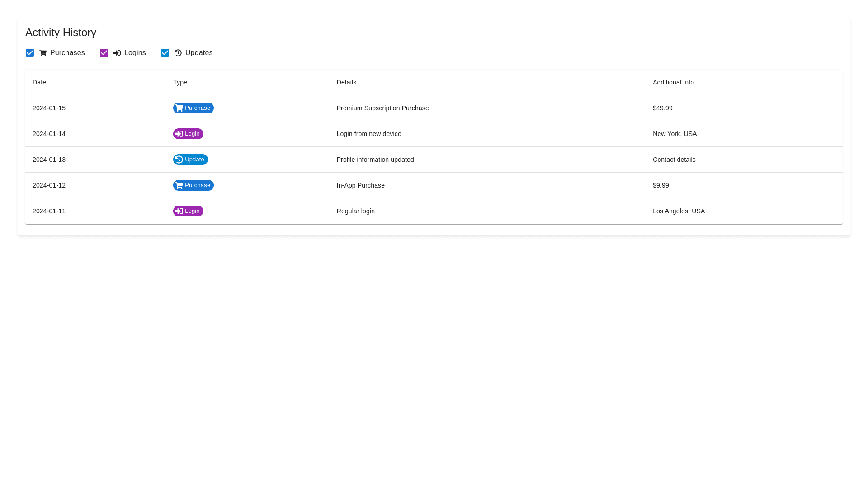Click the sign-in arrow icon beside Logins
Screen dimensions: 868x488
(117, 53)
